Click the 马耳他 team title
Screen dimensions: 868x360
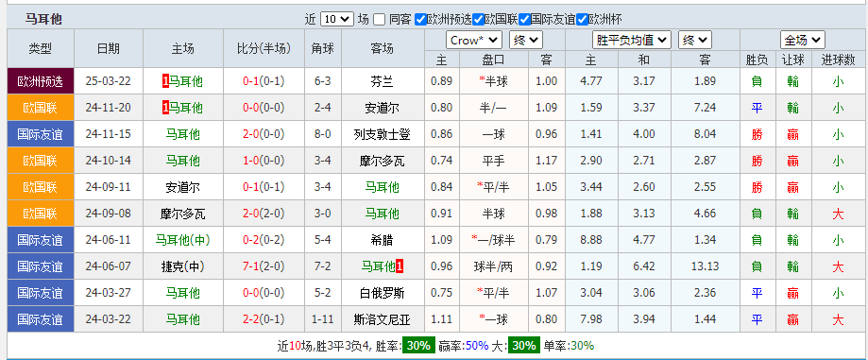[x=43, y=20]
